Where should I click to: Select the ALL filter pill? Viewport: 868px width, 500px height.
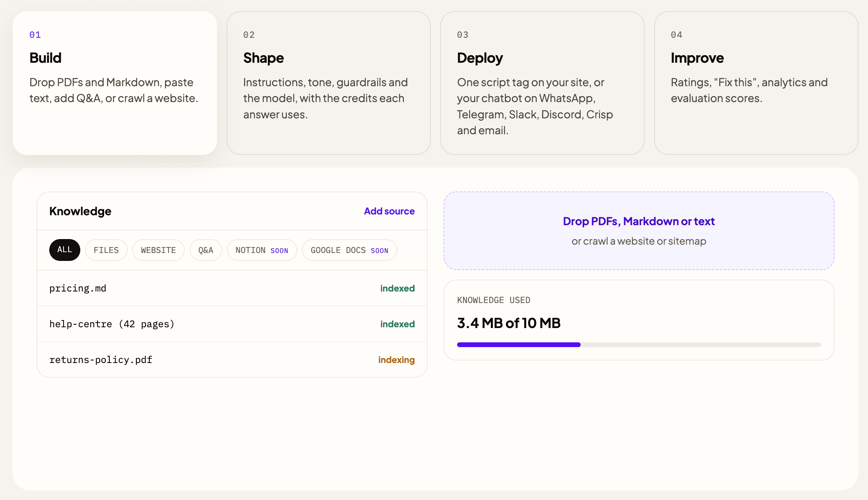(x=65, y=250)
